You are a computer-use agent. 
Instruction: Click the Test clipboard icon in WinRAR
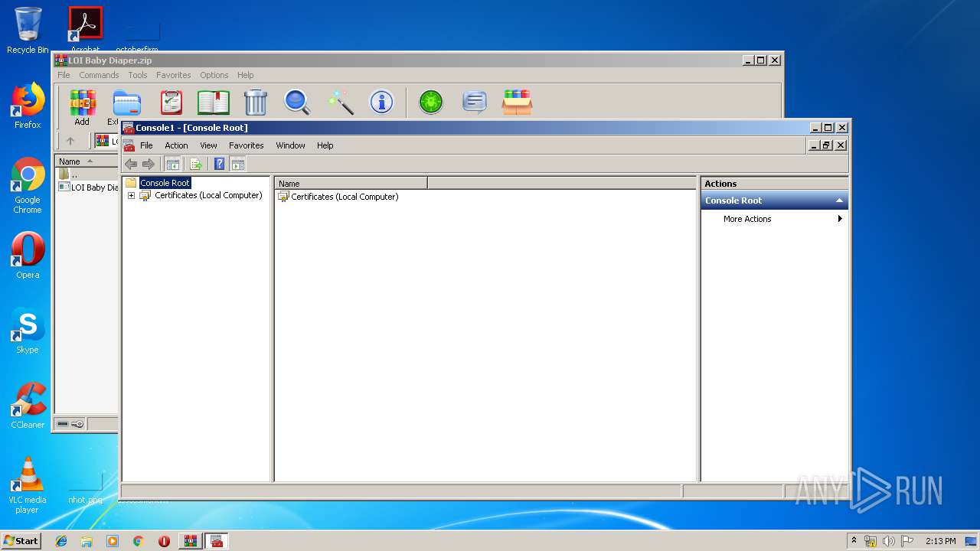pyautogui.click(x=171, y=102)
